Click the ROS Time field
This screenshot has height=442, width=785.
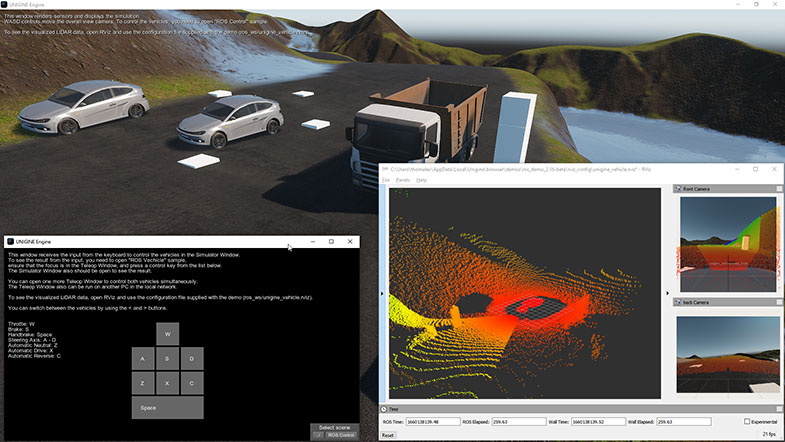pos(434,422)
